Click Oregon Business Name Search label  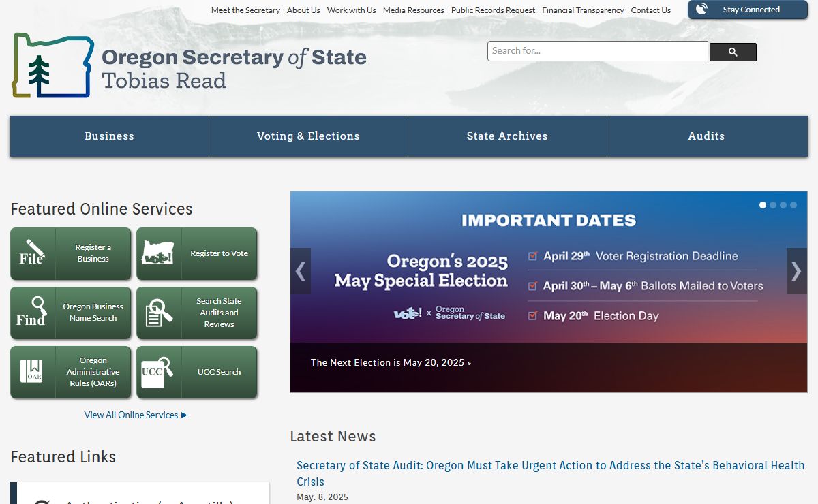(93, 313)
